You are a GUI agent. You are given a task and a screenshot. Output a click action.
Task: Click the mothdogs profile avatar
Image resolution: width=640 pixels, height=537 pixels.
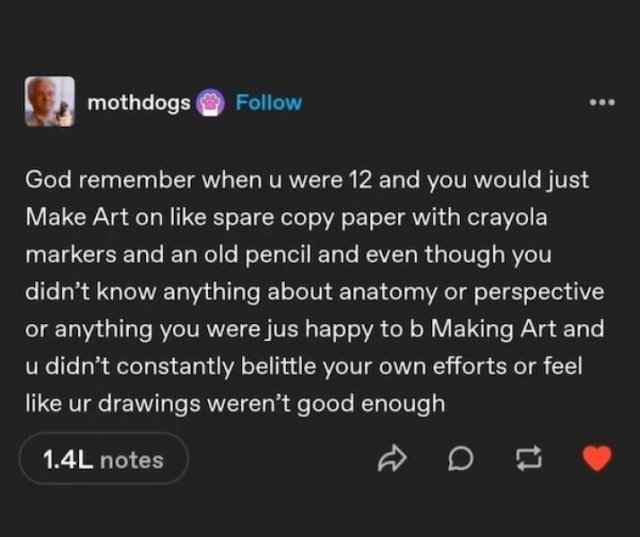point(50,102)
